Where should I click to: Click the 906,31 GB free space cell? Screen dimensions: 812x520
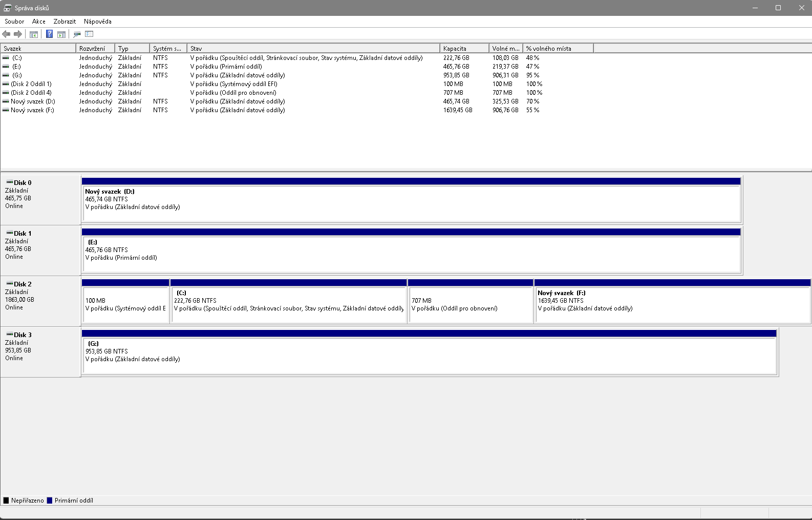pos(505,75)
